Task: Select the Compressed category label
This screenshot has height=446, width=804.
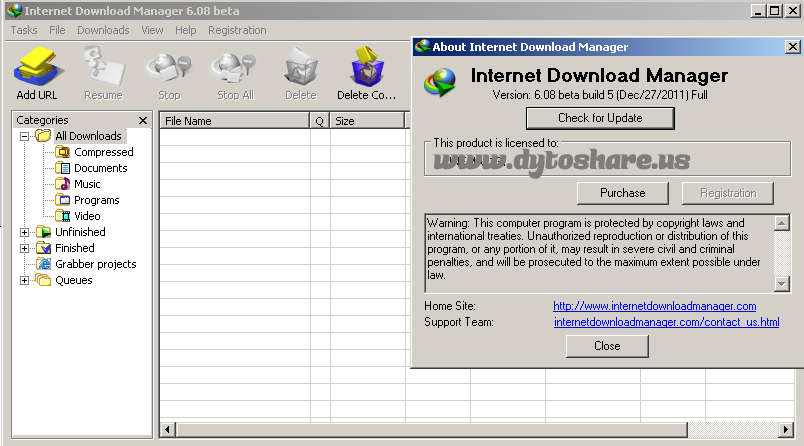Action: (104, 152)
